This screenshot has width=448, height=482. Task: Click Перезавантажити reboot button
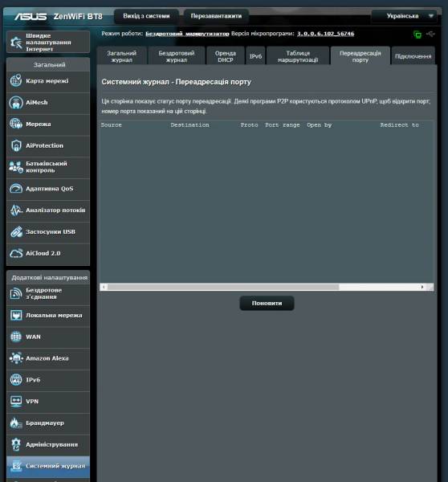[x=216, y=16]
